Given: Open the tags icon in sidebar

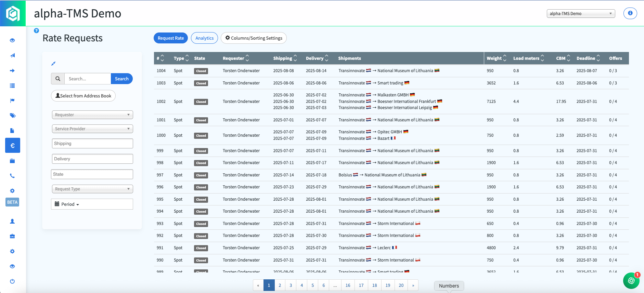Looking at the screenshot, I should coord(12,116).
